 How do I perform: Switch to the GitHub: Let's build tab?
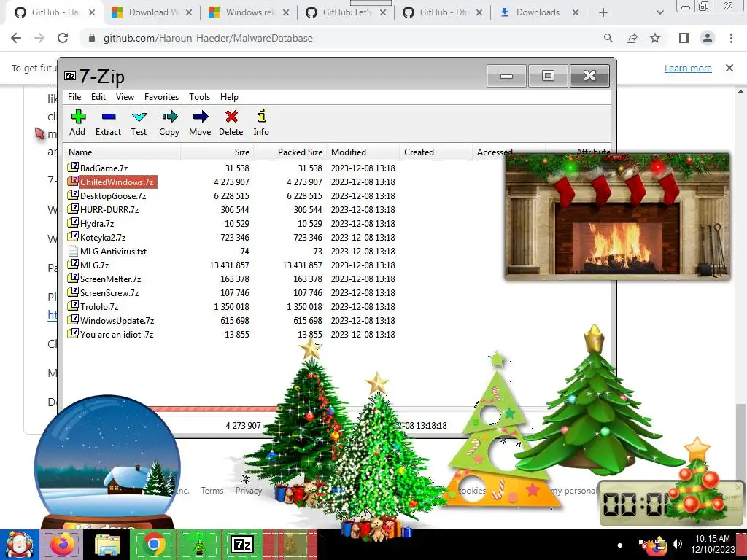[x=346, y=12]
